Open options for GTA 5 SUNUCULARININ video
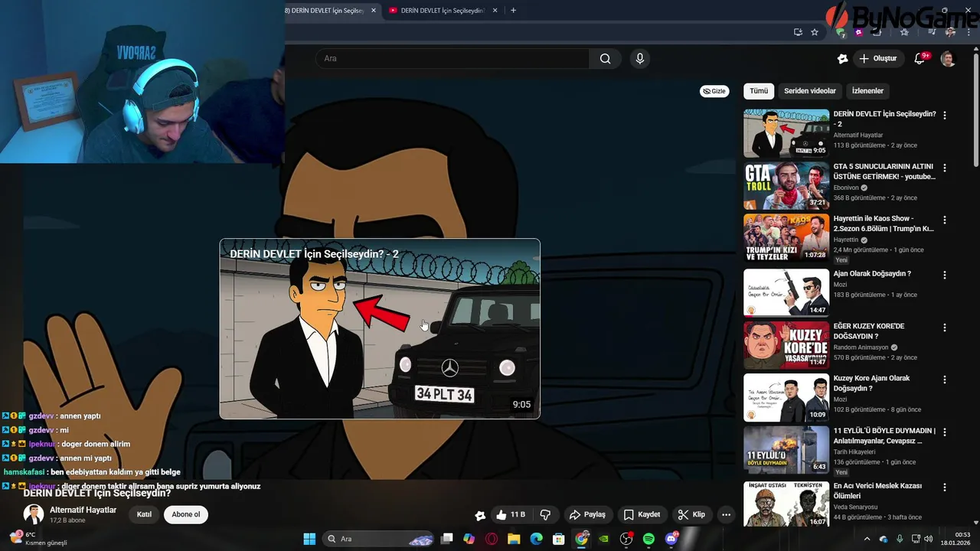The width and height of the screenshot is (980, 551). click(945, 168)
